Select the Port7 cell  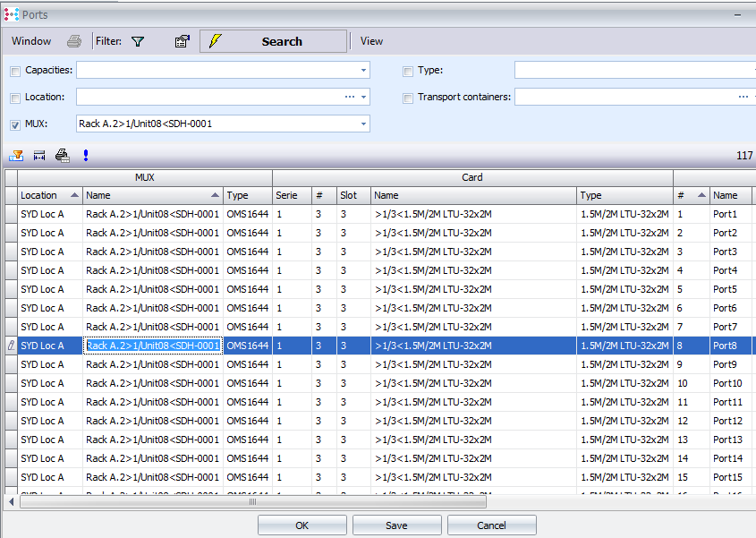coord(732,327)
